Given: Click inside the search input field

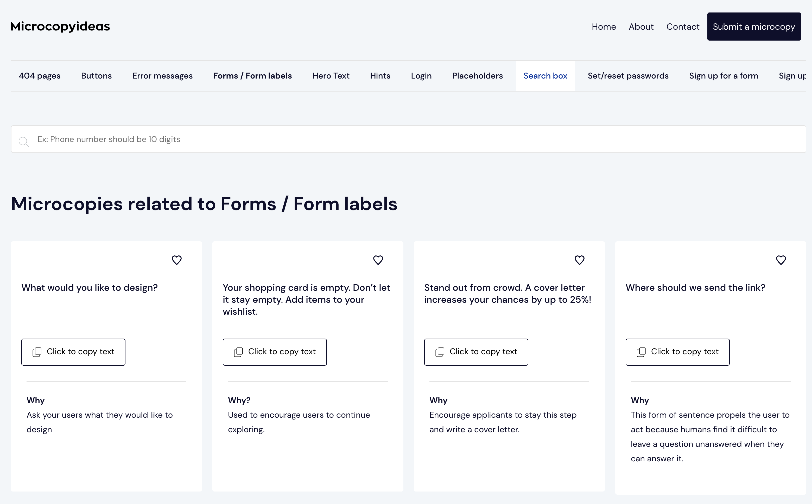Looking at the screenshot, I should point(233,139).
